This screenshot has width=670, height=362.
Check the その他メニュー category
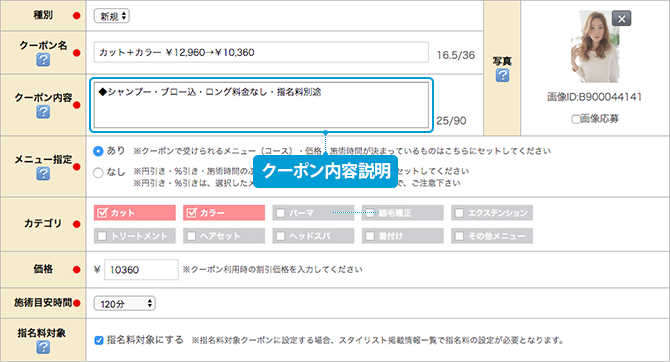[x=492, y=236]
